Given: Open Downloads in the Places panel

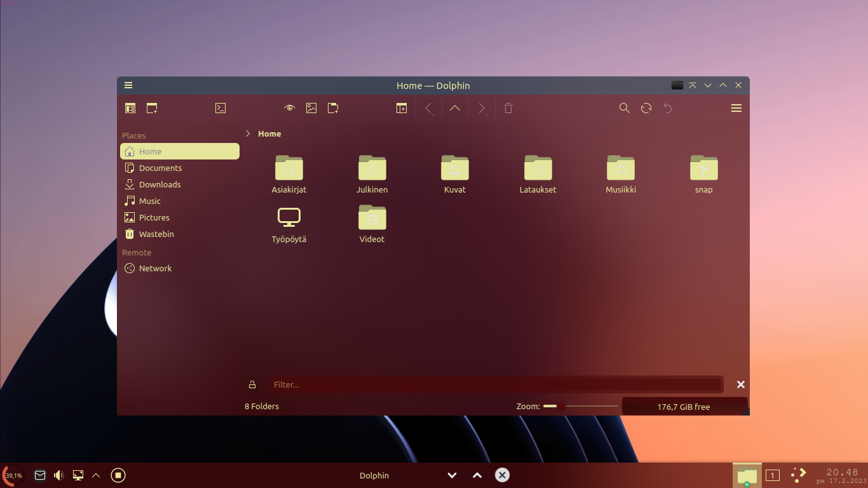Looking at the screenshot, I should (180, 184).
